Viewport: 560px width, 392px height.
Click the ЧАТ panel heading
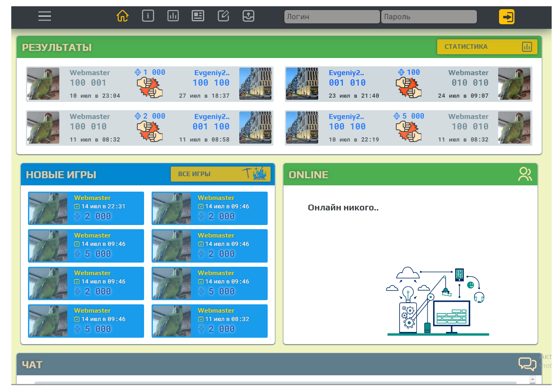click(32, 364)
